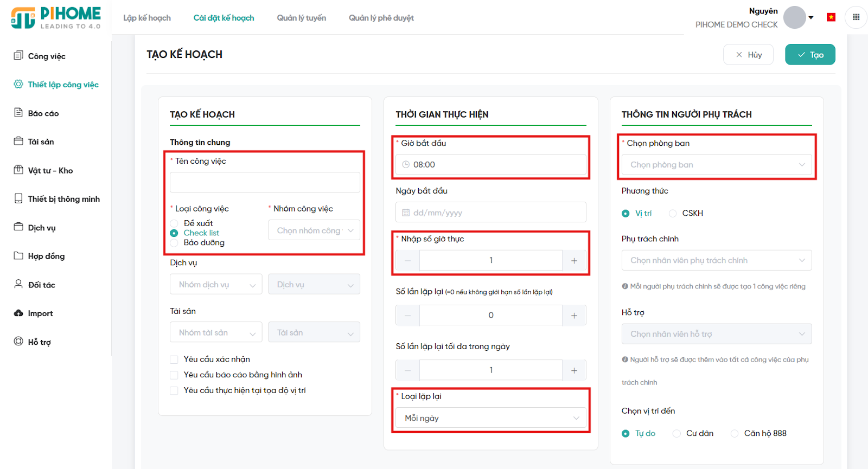Open Vật tư - Kho icon
This screenshot has height=469, width=868.
tap(18, 170)
